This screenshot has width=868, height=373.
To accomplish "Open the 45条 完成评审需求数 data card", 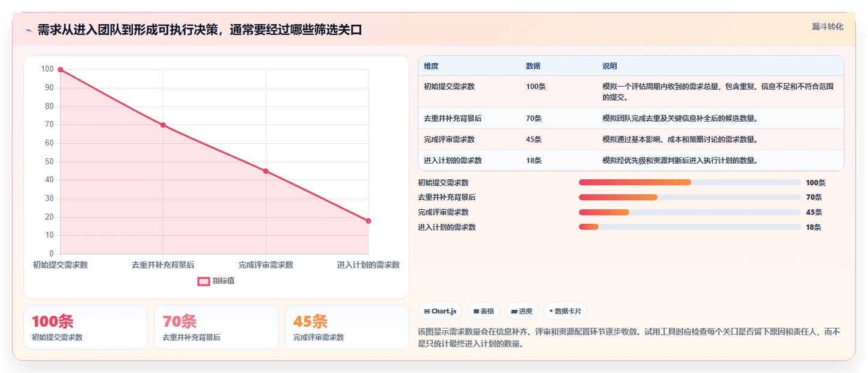I will pyautogui.click(x=347, y=327).
